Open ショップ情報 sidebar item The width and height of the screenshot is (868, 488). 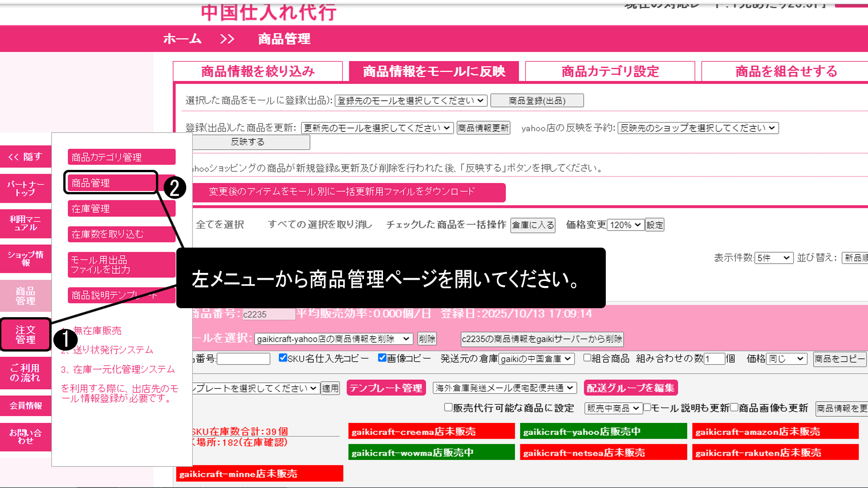tap(25, 258)
